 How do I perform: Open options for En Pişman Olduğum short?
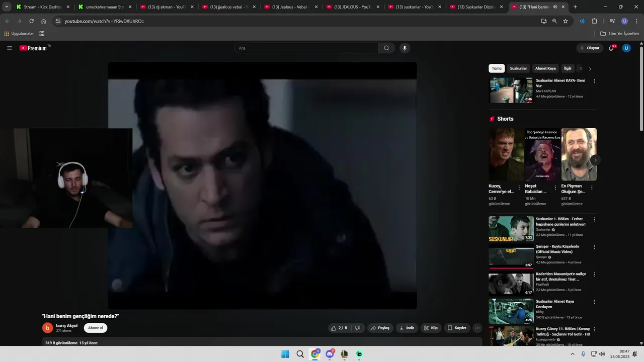(x=592, y=188)
